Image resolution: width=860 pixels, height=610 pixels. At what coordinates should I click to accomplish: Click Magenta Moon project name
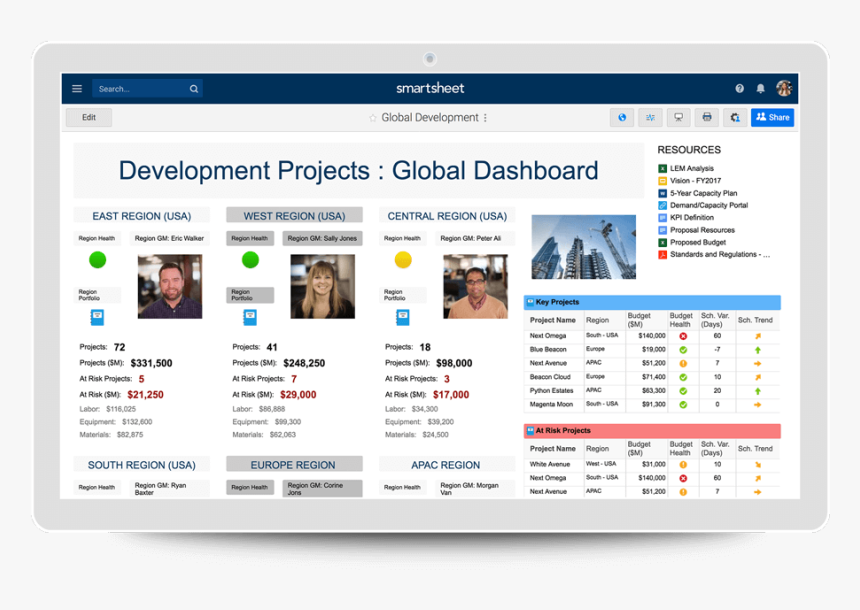[x=551, y=404]
